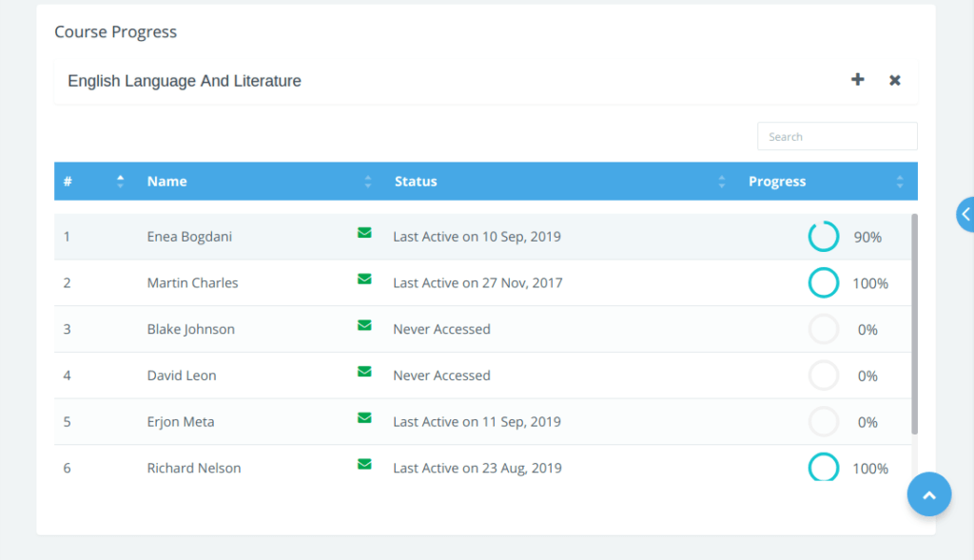Click Erjon Meta's 0% value
This screenshot has width=974, height=560.
867,422
